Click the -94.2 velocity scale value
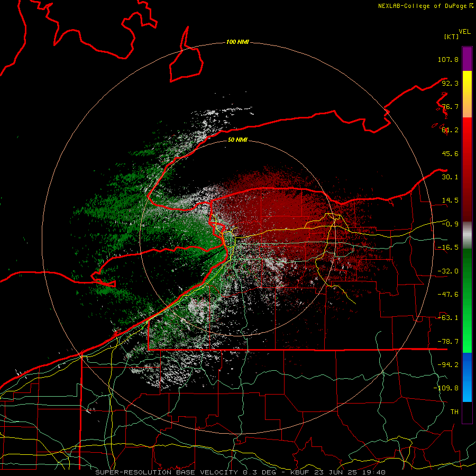The width and height of the screenshot is (476, 476). click(448, 365)
